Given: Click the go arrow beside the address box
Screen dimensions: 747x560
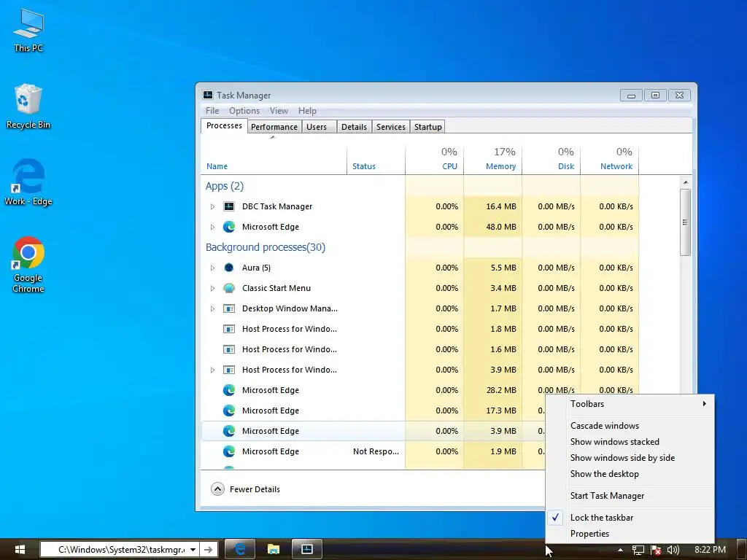Looking at the screenshot, I should (208, 550).
